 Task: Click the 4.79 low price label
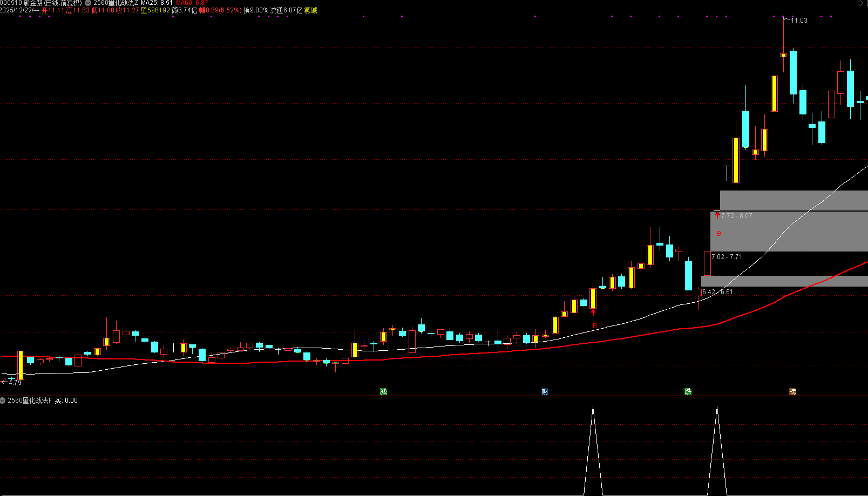tap(15, 383)
